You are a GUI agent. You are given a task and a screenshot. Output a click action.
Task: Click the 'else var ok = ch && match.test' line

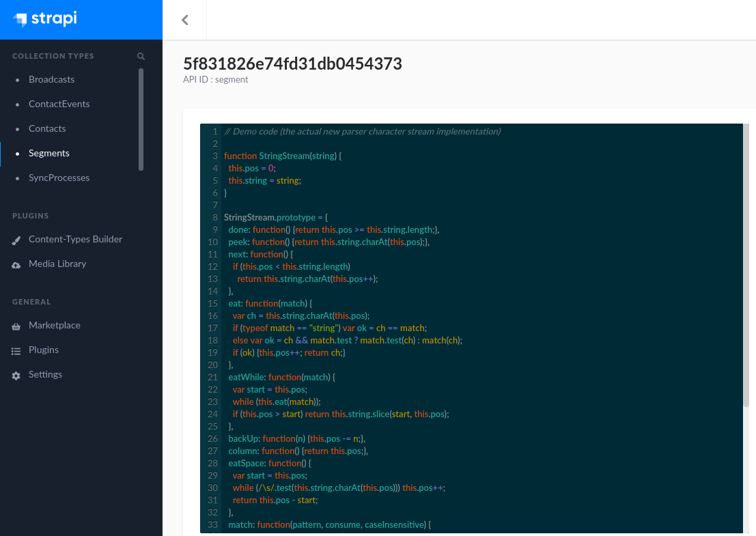coord(347,340)
